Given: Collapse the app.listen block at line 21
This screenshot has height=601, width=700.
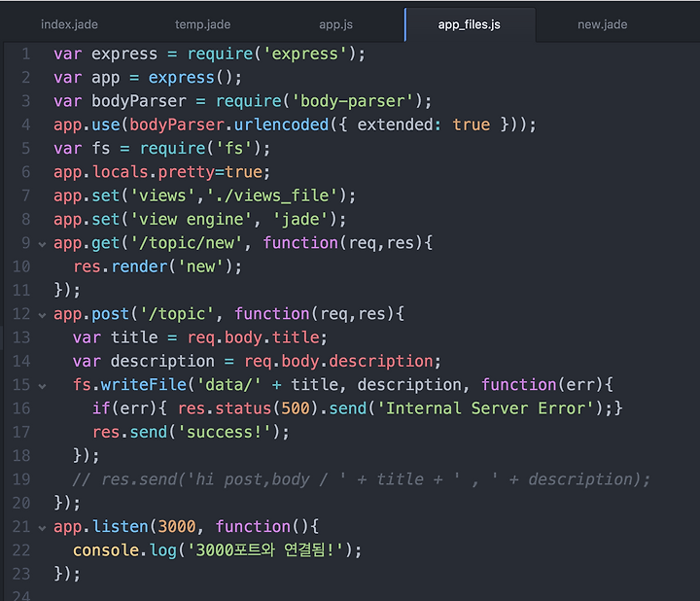Looking at the screenshot, I should [42, 528].
